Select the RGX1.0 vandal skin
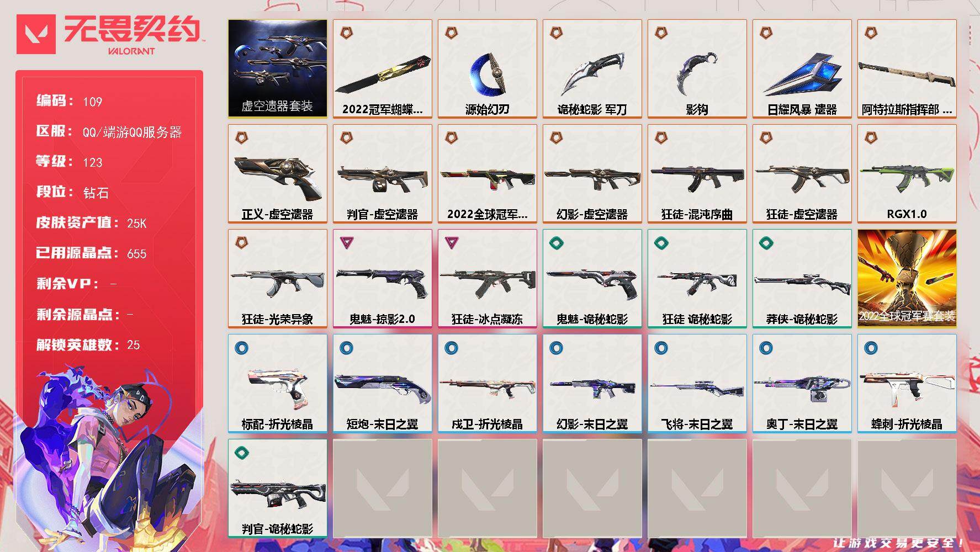Image resolution: width=980 pixels, height=552 pixels. 907,173
